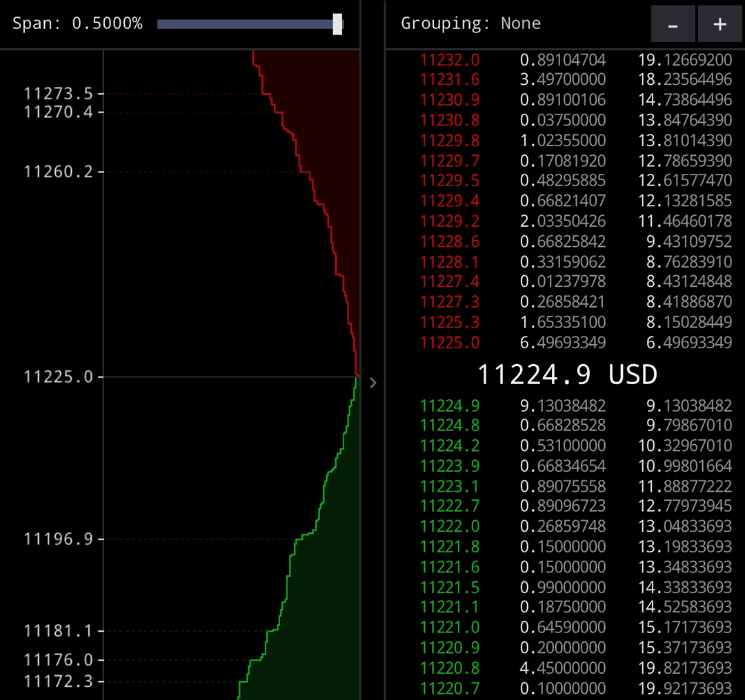Click the slider handle at maximum span
Screen dimensions: 745x700
(339, 23)
